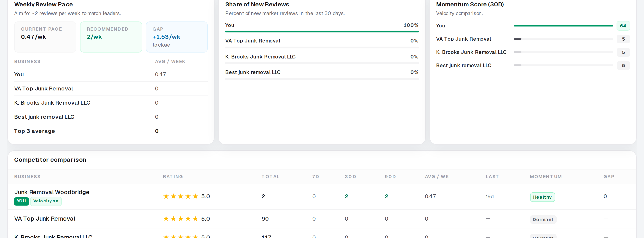Click the MOMENTUM column header
Screen dimensions: 644x238
click(546, 177)
